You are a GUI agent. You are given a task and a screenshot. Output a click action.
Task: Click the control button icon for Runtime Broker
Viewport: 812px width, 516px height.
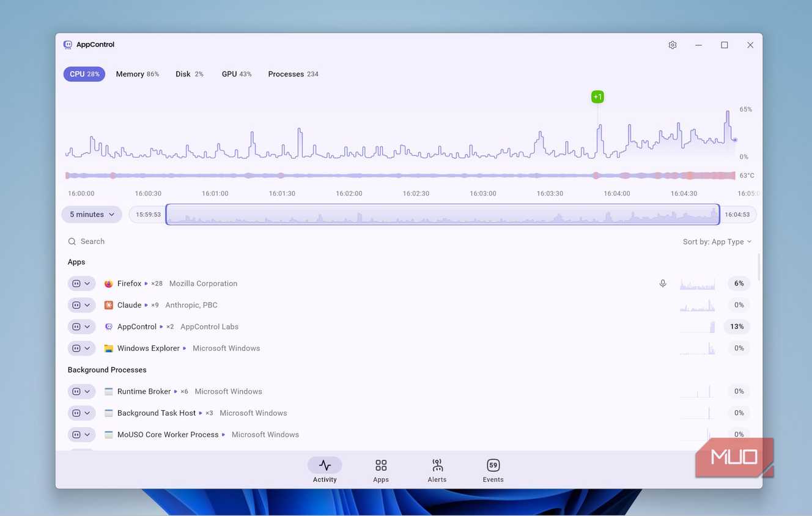pos(76,391)
